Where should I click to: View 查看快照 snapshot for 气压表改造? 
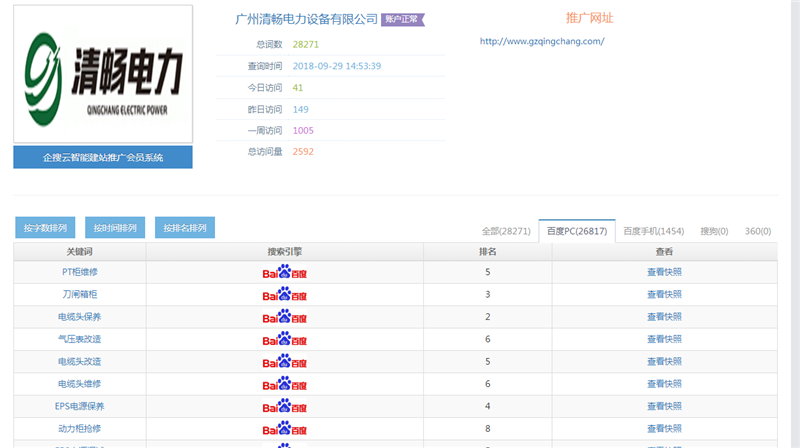click(664, 339)
